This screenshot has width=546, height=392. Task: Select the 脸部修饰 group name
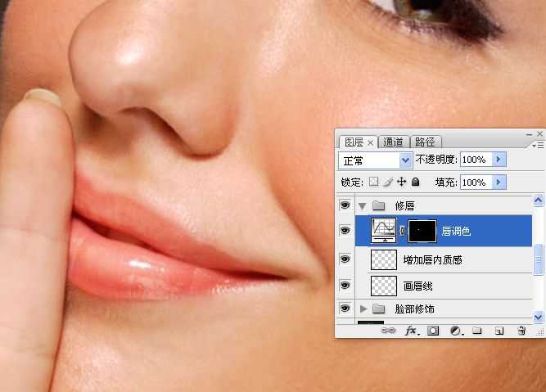pos(414,309)
